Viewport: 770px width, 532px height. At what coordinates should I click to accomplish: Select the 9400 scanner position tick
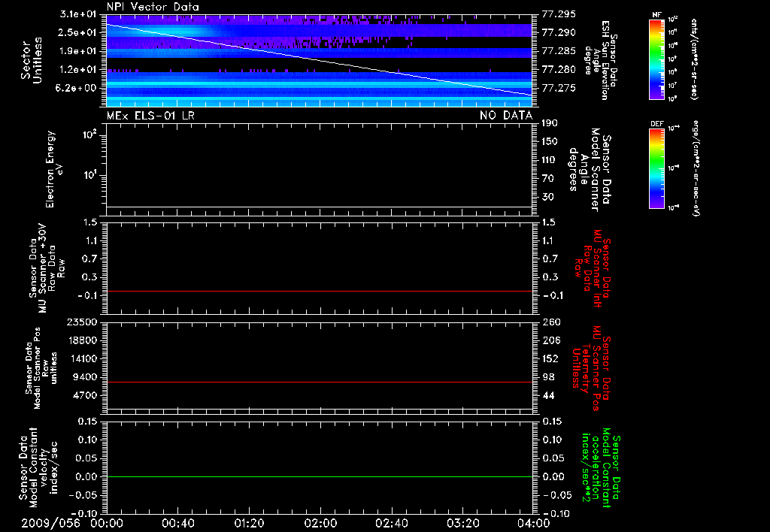point(84,377)
